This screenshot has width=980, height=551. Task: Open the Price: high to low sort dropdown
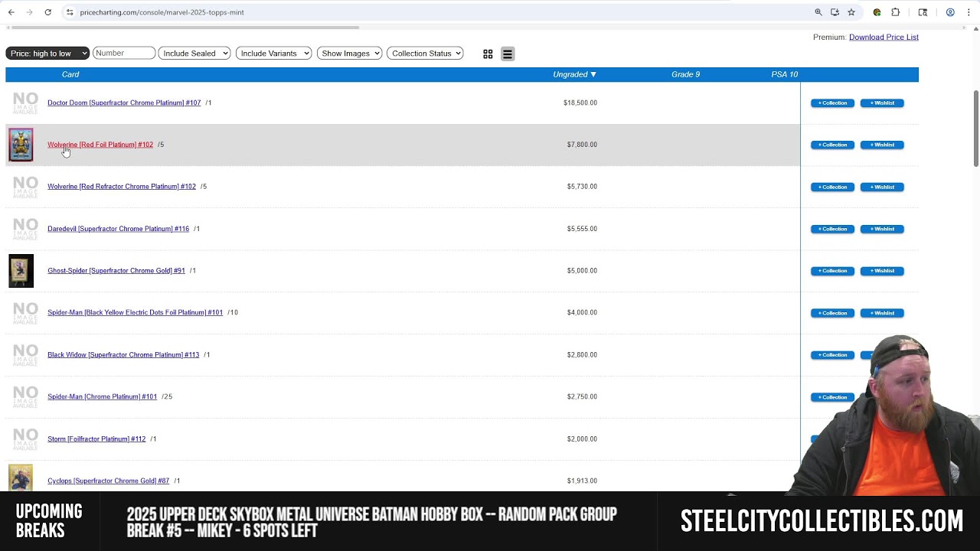tap(47, 54)
